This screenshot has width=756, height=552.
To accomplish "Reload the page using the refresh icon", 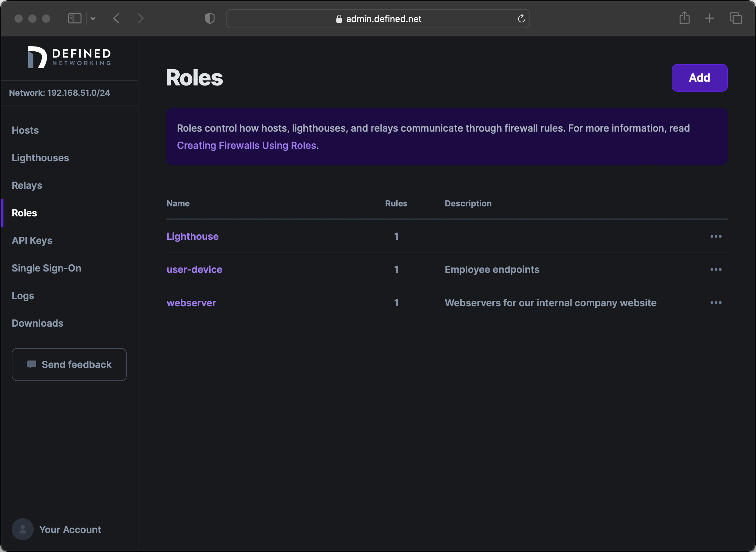I will pos(521,19).
